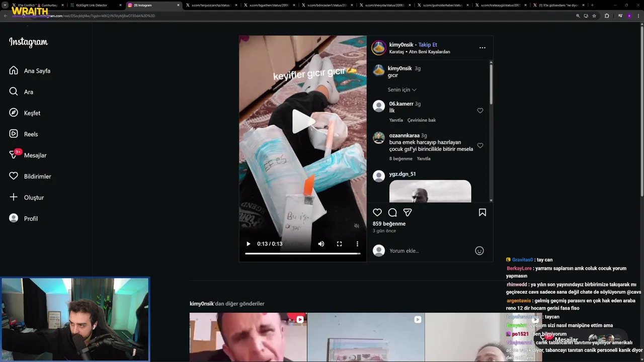
Task: Expand the Senin için comment sort dropdown
Action: [402, 90]
